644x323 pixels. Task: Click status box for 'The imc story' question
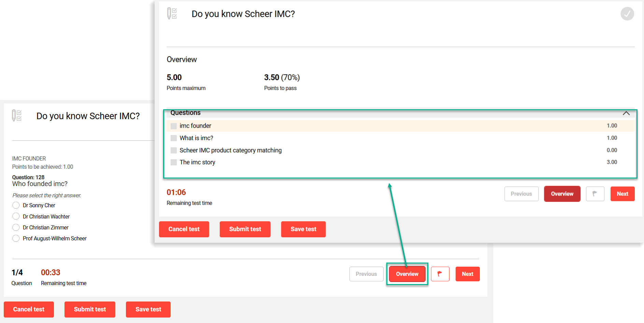pyautogui.click(x=174, y=162)
